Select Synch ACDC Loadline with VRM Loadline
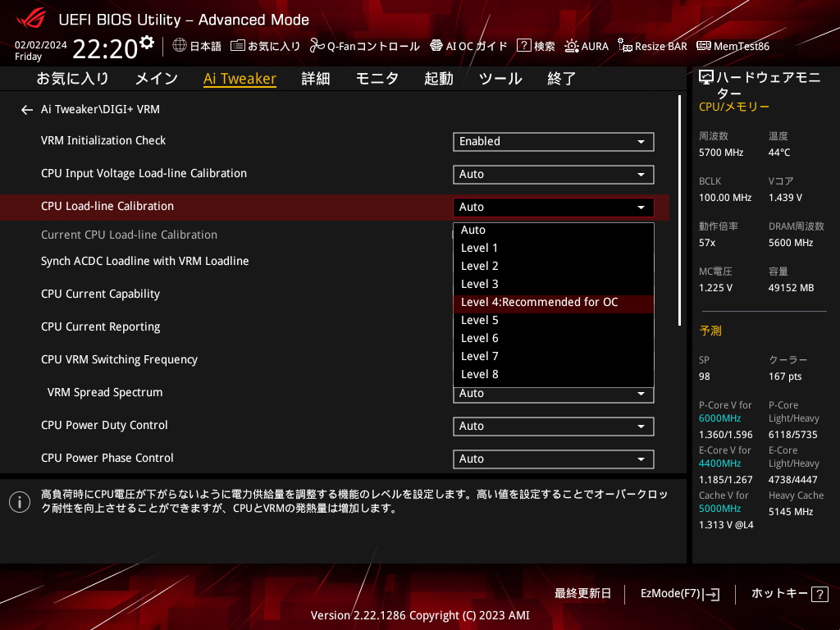840x630 pixels. 144,261
